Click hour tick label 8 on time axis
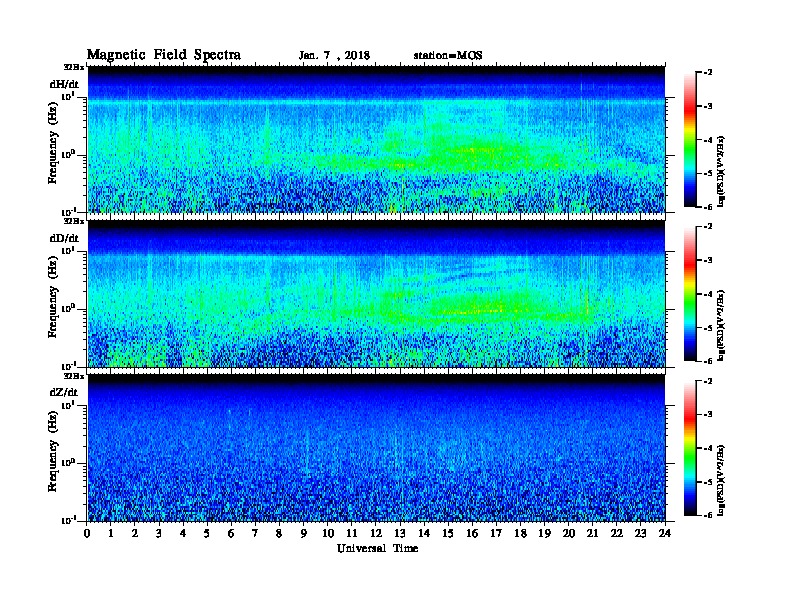792x612 pixels. [x=280, y=534]
